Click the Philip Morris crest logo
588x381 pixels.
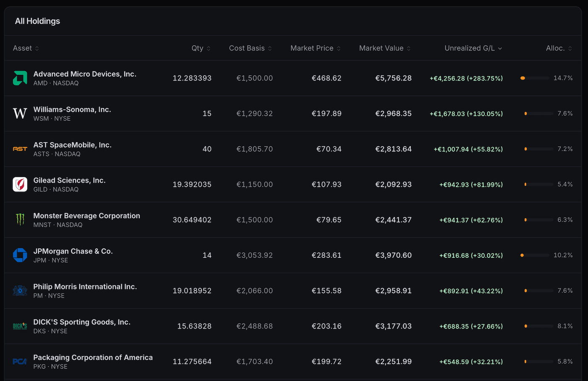click(20, 291)
